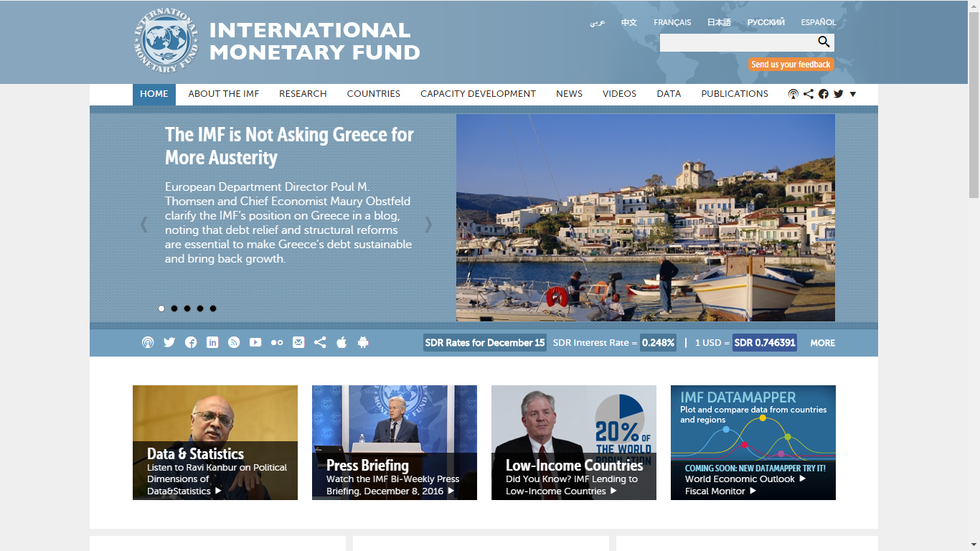Switch language to ESPAÑOL
This screenshot has height=551, width=980.
(819, 22)
